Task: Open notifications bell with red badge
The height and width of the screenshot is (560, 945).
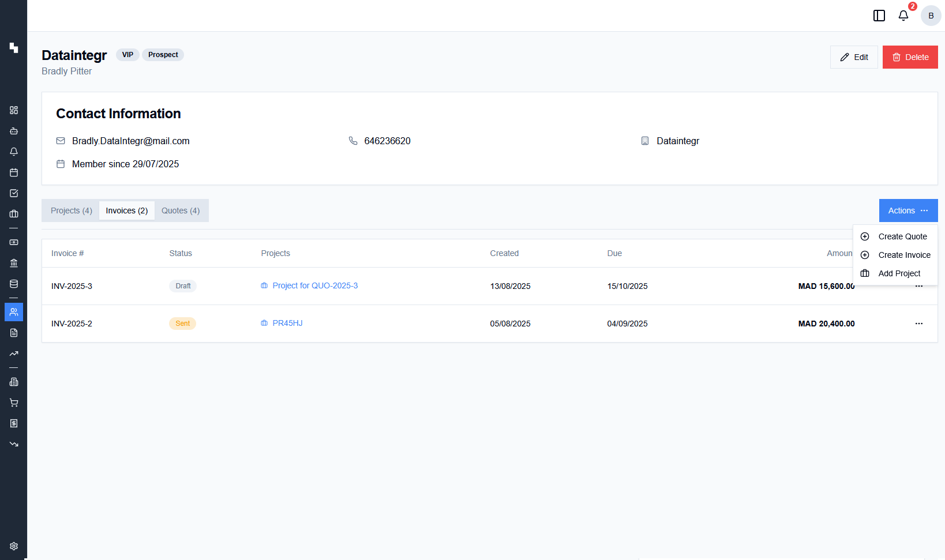Action: pos(903,16)
